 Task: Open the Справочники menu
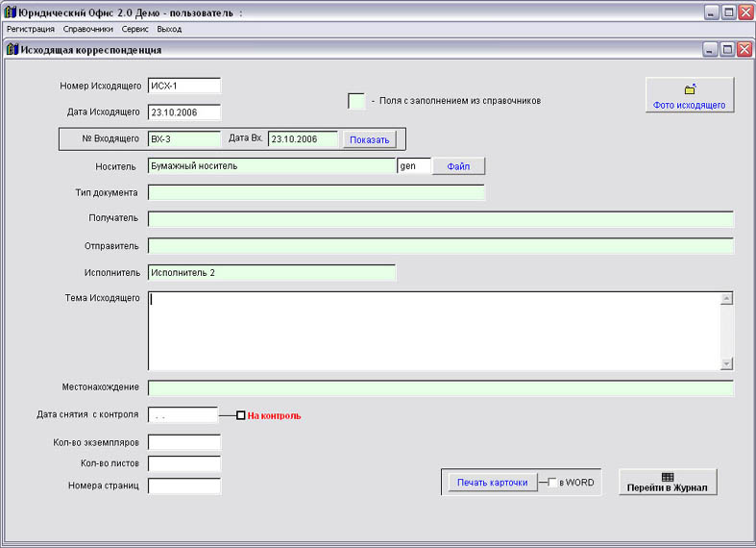(87, 29)
